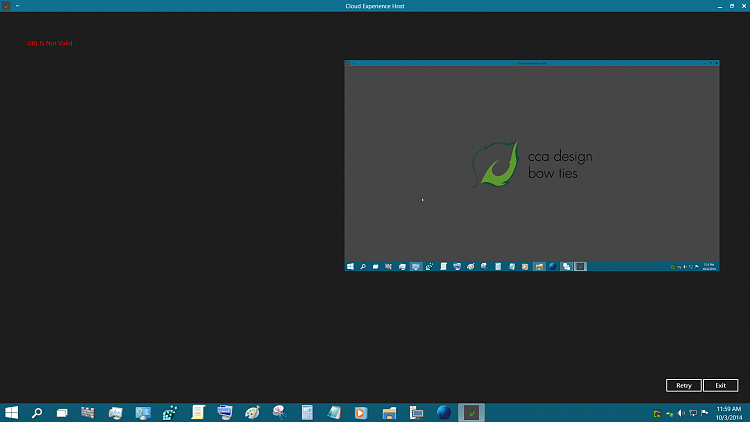Click the safely remove hardware tray icon
The image size is (750, 422).
click(669, 413)
